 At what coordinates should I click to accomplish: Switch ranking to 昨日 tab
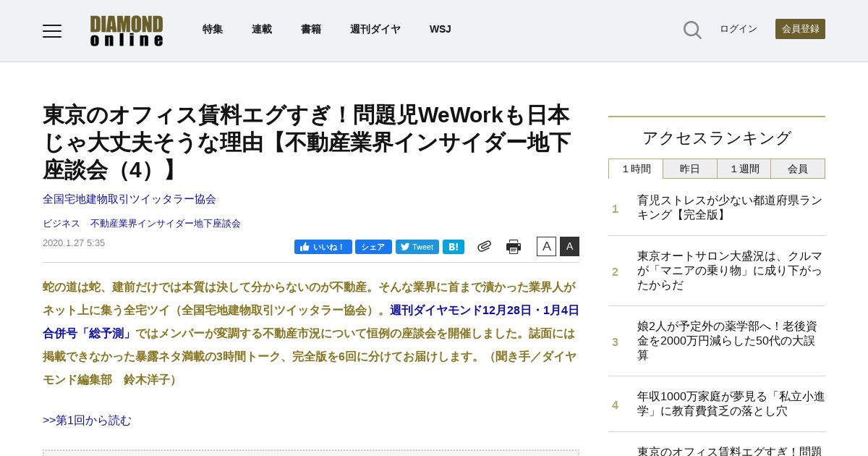coord(690,169)
